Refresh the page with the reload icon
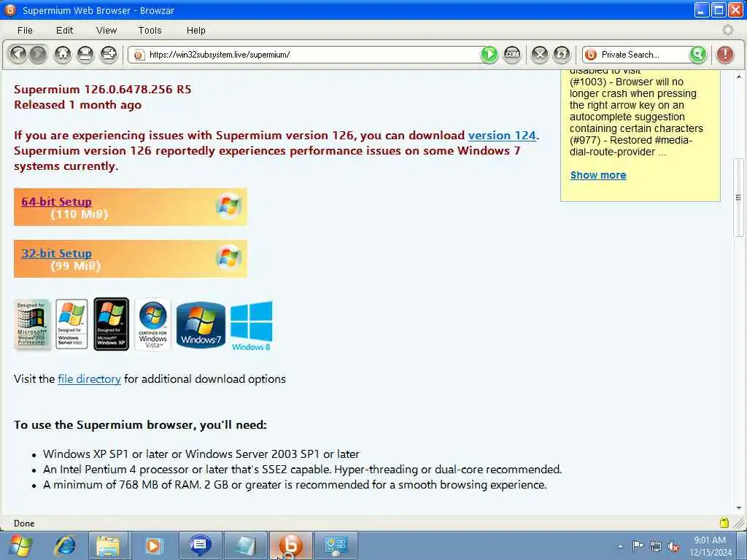The height and width of the screenshot is (560, 747). [562, 54]
